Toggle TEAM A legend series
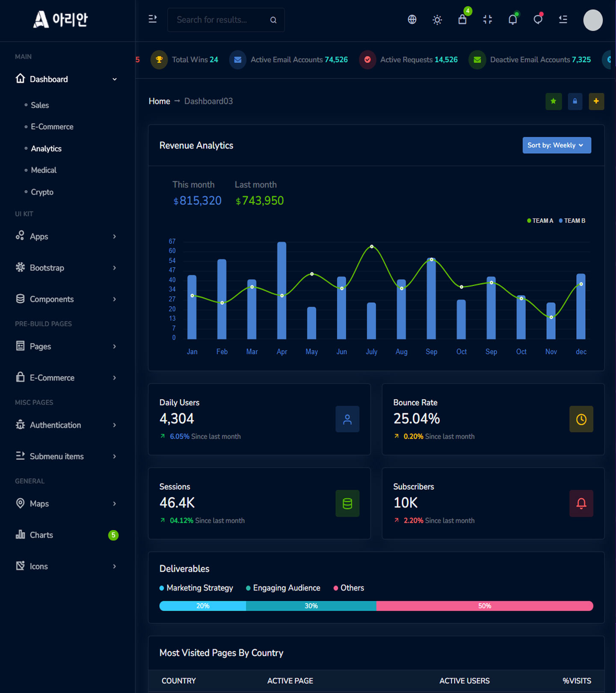 tap(540, 221)
